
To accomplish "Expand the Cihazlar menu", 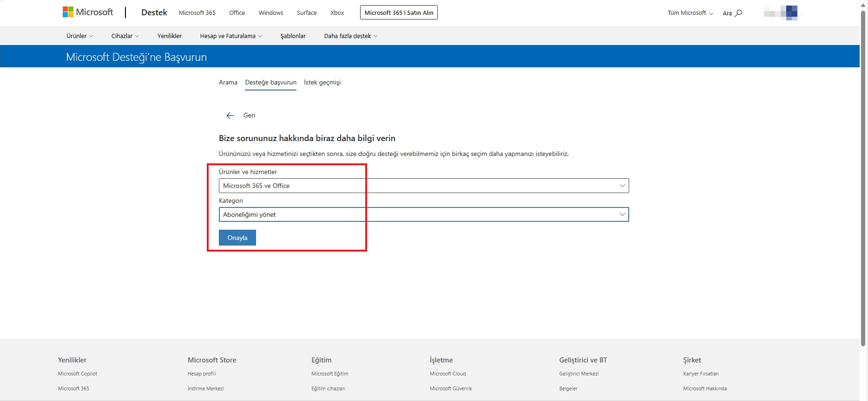I will click(x=125, y=36).
